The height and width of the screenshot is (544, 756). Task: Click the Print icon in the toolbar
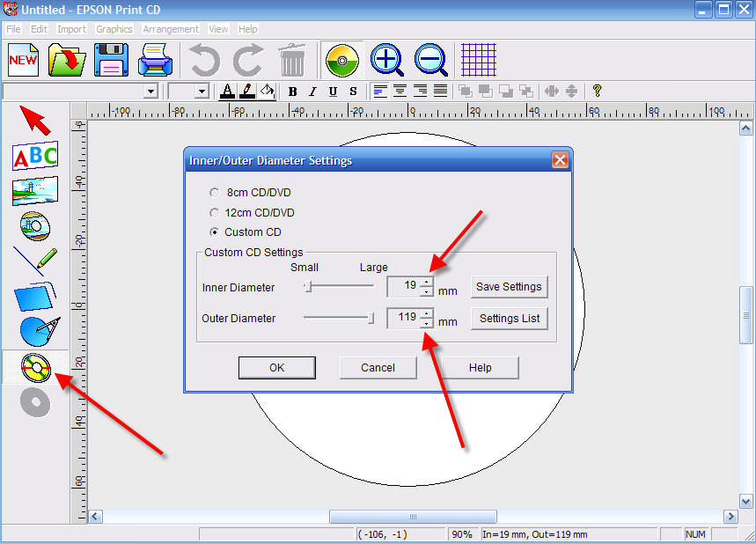pos(155,60)
